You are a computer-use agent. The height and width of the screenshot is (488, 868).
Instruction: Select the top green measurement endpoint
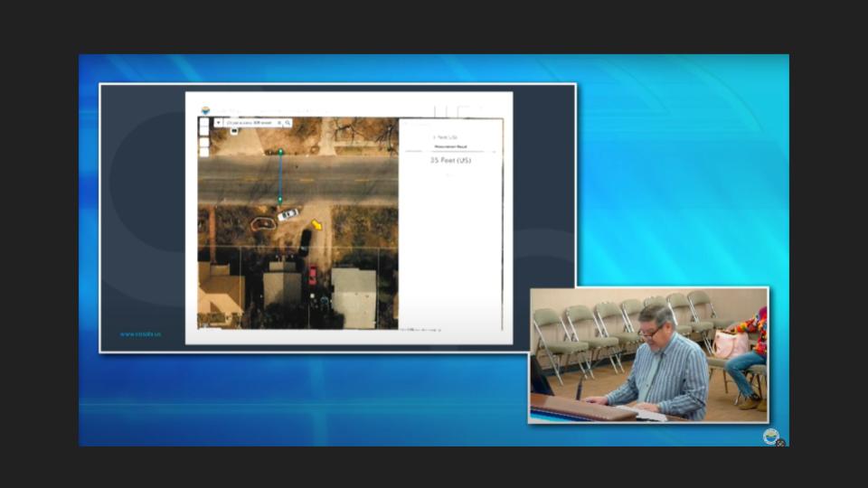pos(280,152)
